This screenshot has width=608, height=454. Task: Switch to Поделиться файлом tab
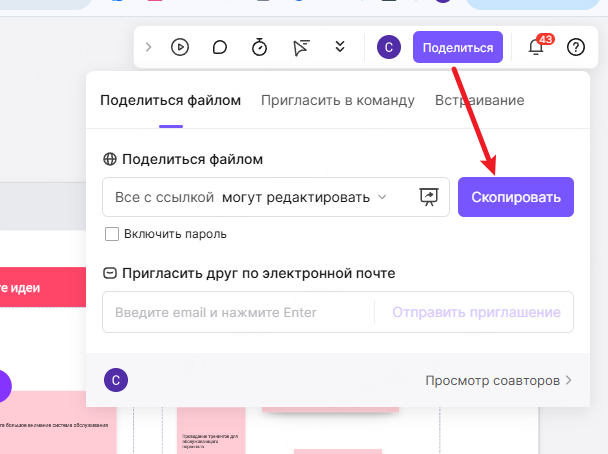(171, 100)
